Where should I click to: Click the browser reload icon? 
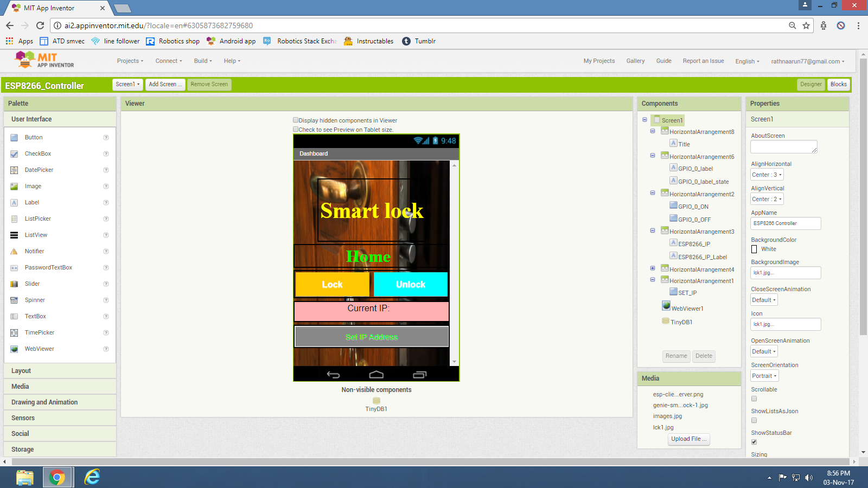[x=40, y=25]
